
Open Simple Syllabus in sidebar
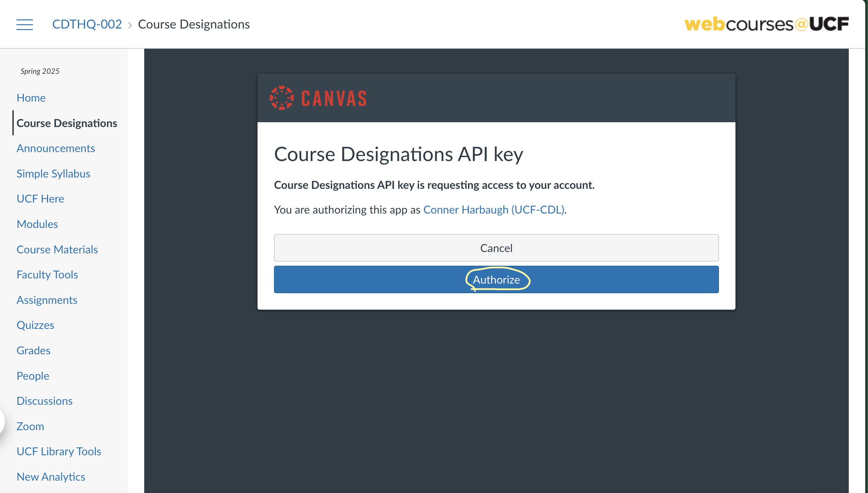(53, 174)
